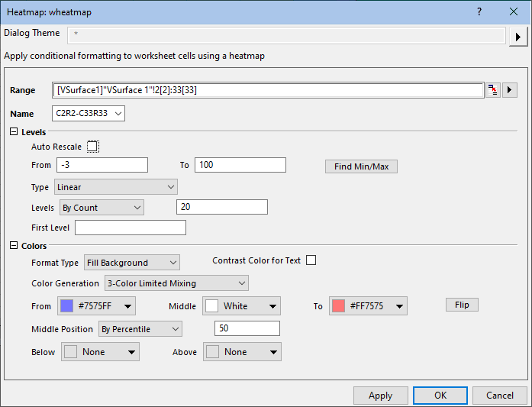The width and height of the screenshot is (532, 407).
Task: Open the Type dropdown set to Linear
Action: point(115,187)
